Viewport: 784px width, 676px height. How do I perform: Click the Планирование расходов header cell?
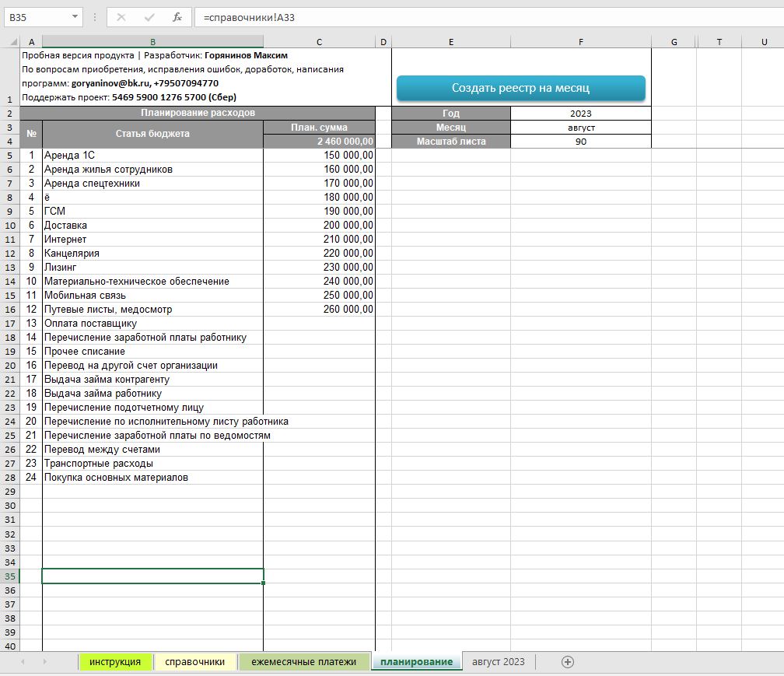point(198,113)
